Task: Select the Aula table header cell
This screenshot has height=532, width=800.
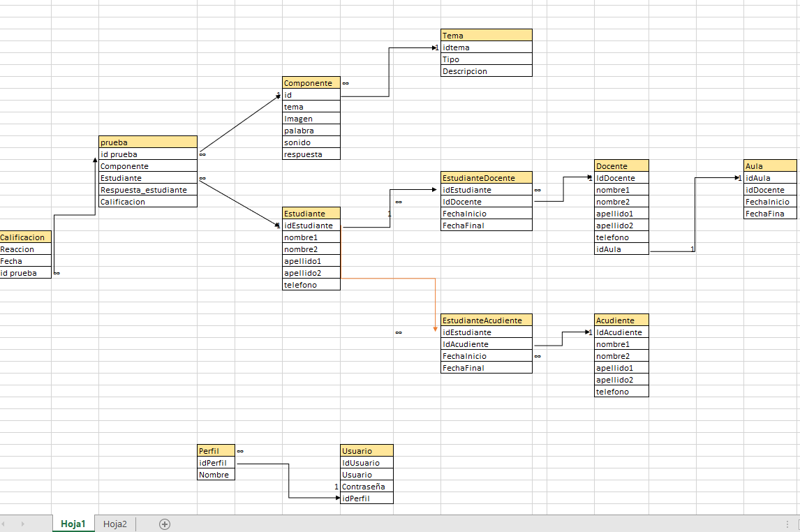Action: click(x=770, y=166)
